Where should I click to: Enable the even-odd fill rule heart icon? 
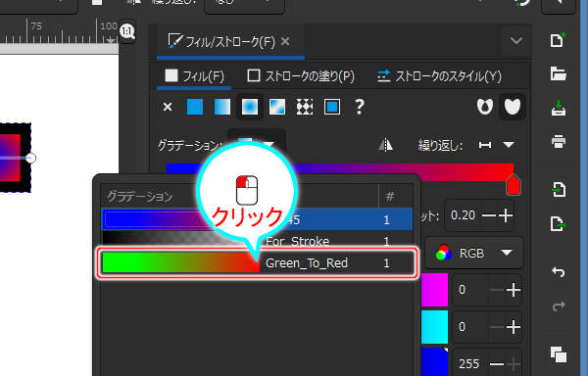[x=485, y=107]
